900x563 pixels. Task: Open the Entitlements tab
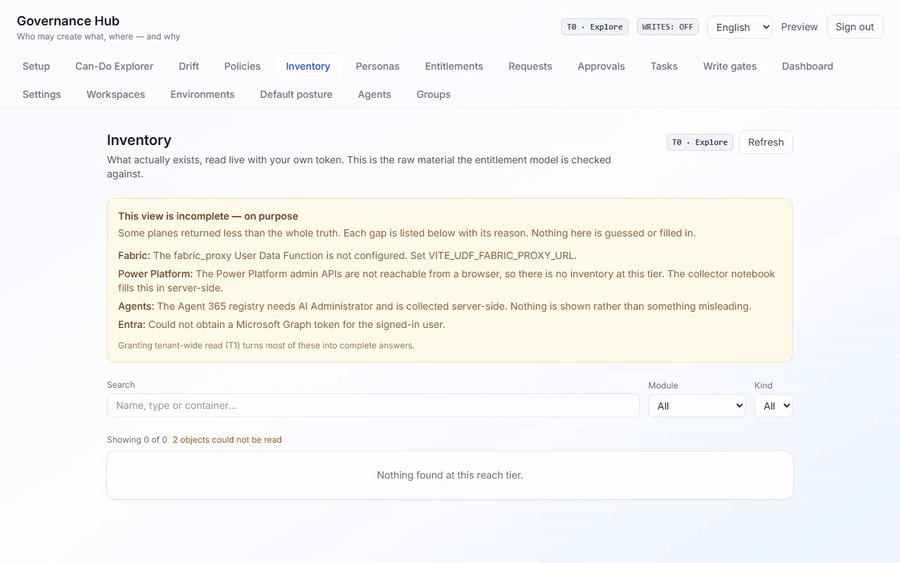click(454, 66)
